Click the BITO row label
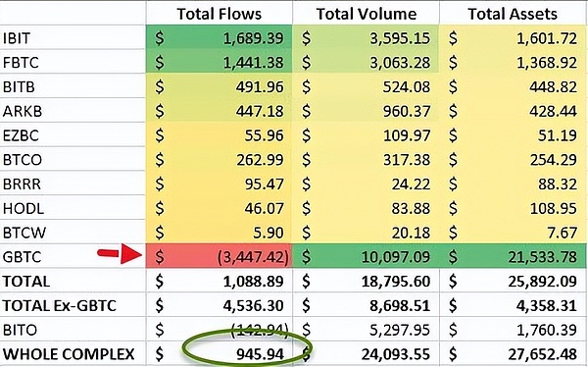The height and width of the screenshot is (367, 588). pyautogui.click(x=20, y=330)
